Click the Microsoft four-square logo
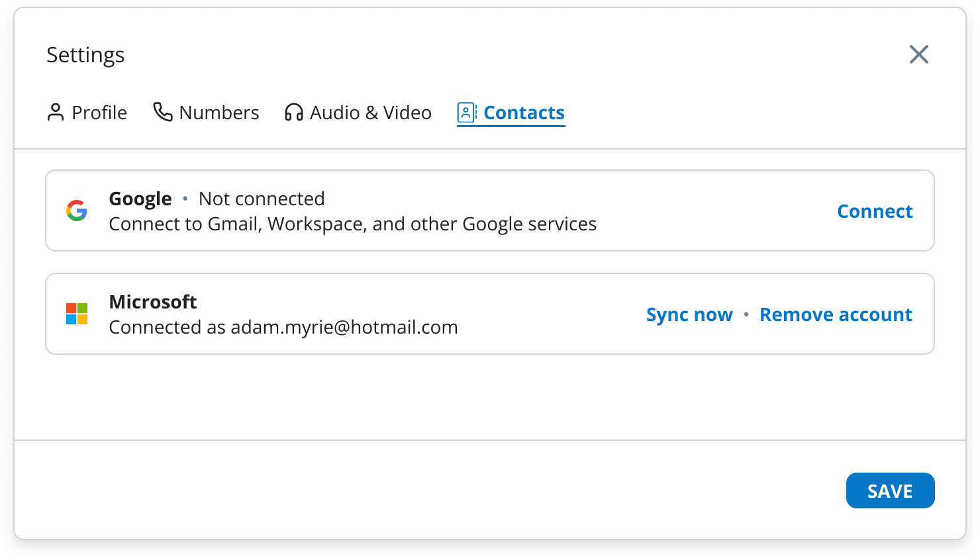980x560 pixels. (77, 314)
